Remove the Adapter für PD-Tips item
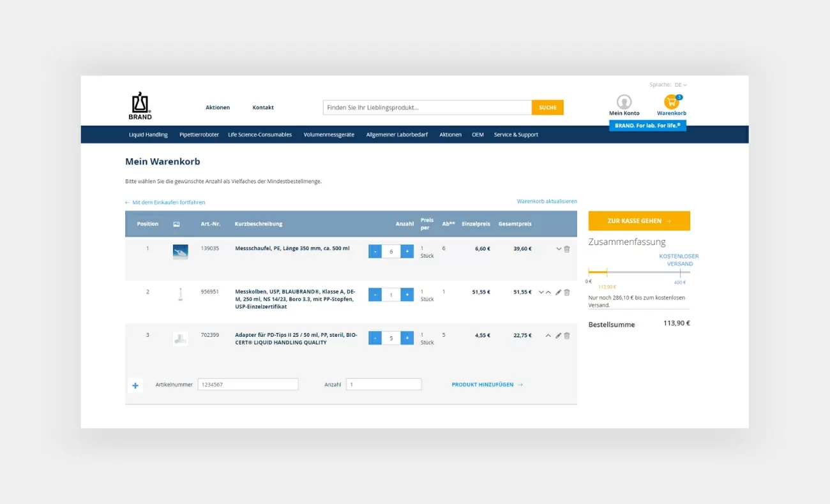 click(567, 336)
